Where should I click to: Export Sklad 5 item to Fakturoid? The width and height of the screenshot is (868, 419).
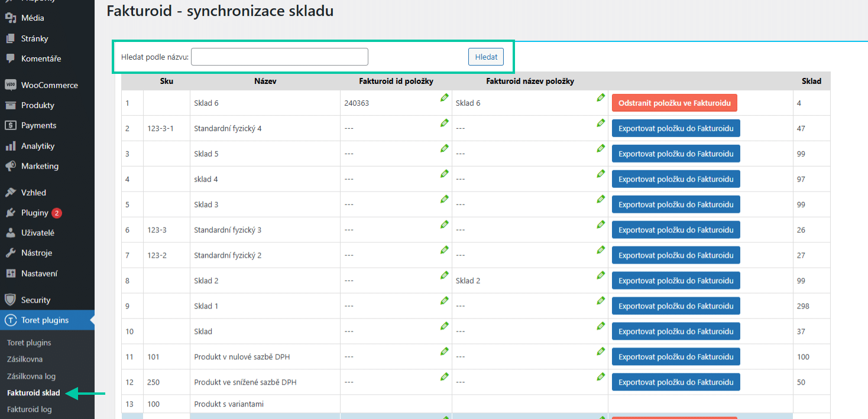pos(676,154)
